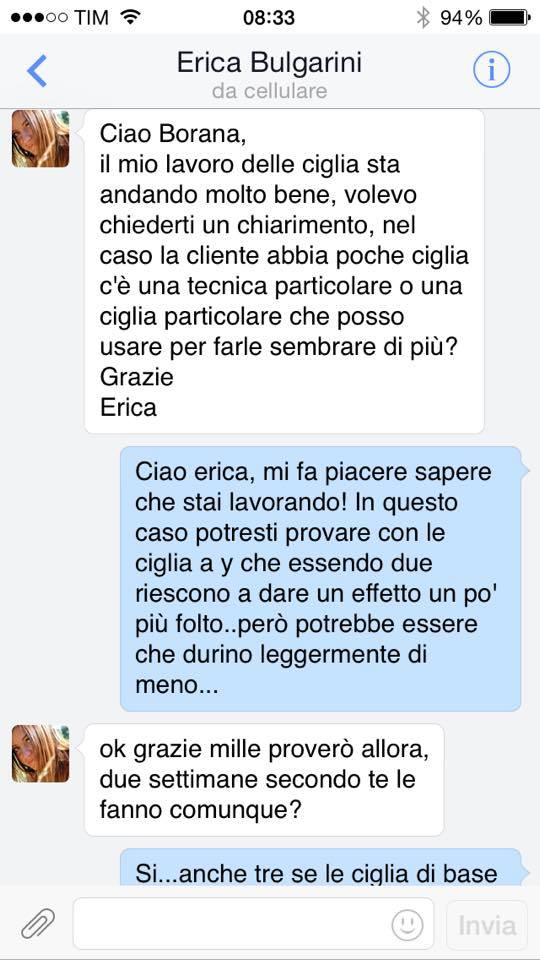540x960 pixels.
Task: Tap the blue back arrow
Action: (37, 71)
